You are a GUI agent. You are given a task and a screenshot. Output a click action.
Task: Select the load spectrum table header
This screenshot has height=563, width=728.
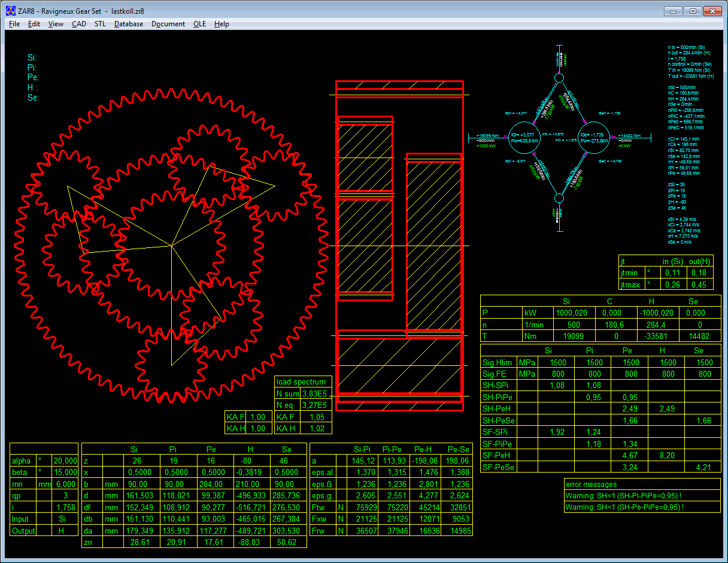point(301,382)
